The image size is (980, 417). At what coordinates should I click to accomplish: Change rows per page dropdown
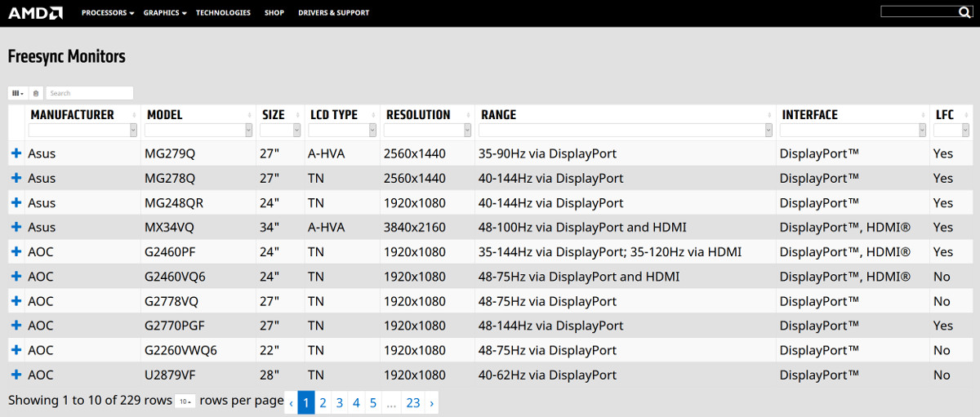click(x=185, y=401)
